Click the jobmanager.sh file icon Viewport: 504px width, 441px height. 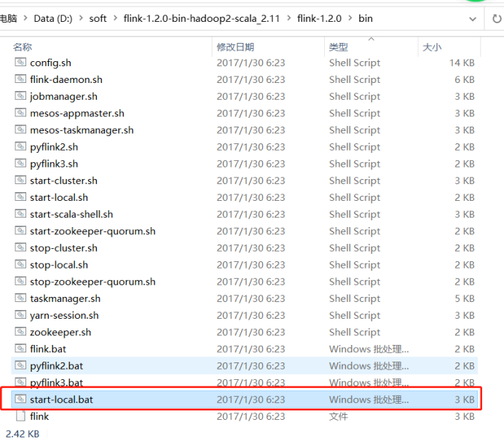pyautogui.click(x=20, y=96)
